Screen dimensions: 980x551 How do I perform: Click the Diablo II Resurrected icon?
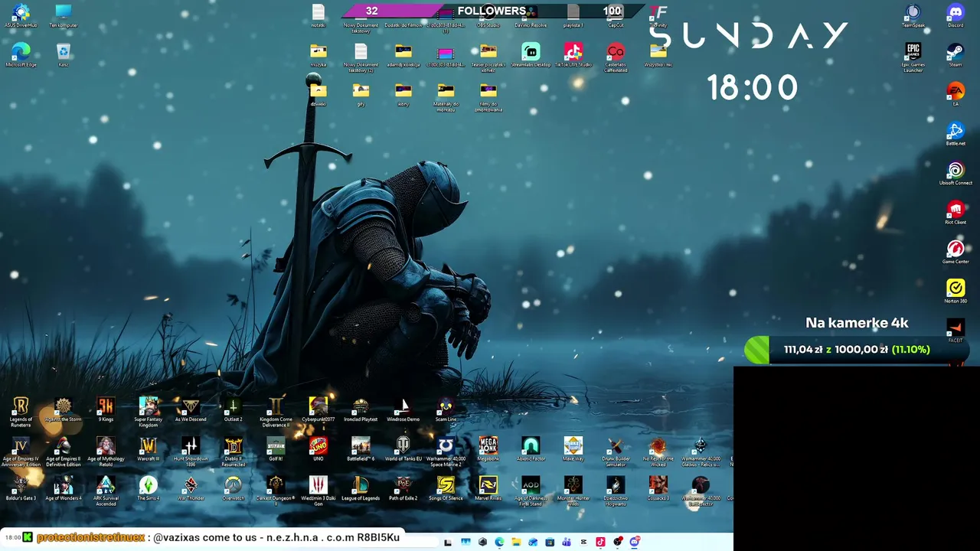point(234,451)
